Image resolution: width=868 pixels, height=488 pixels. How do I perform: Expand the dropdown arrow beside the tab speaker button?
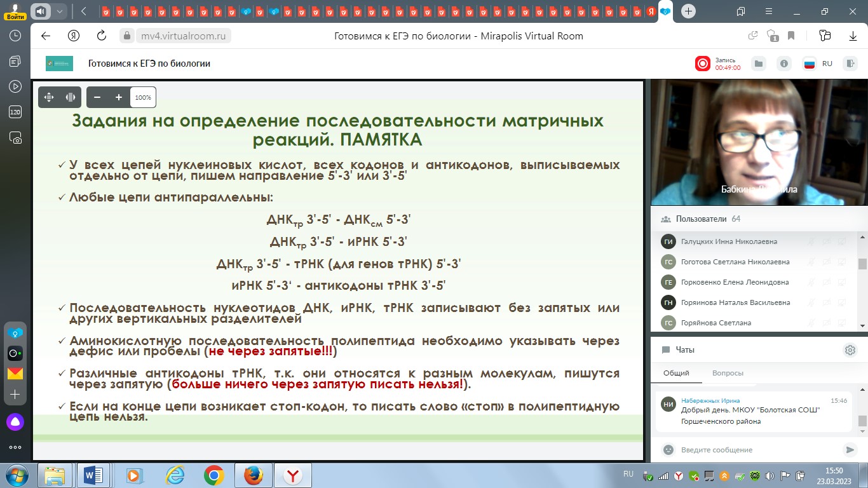click(60, 11)
